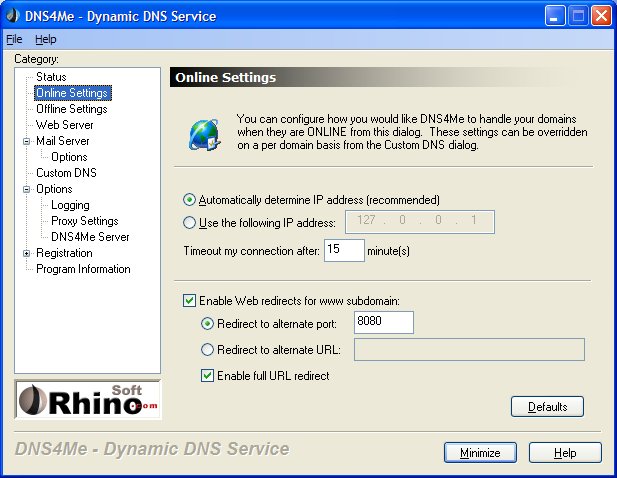Click the timeout minutes field
Screen dimensions: 617x478
(x=344, y=250)
